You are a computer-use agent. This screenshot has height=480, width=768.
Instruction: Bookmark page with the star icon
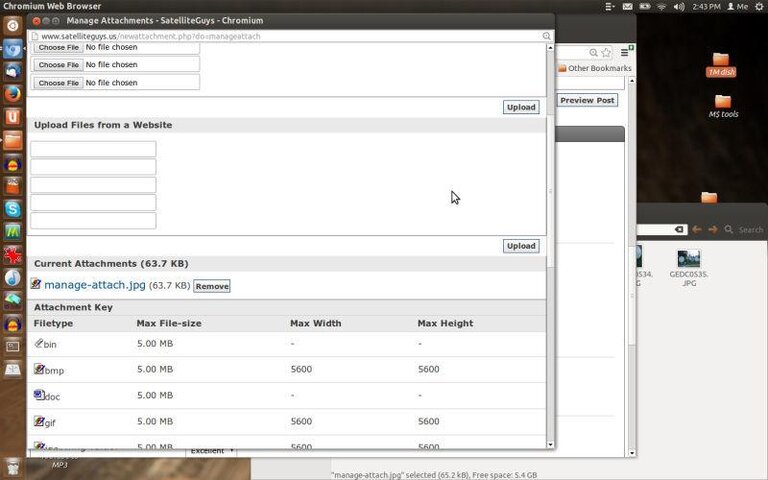[x=606, y=52]
